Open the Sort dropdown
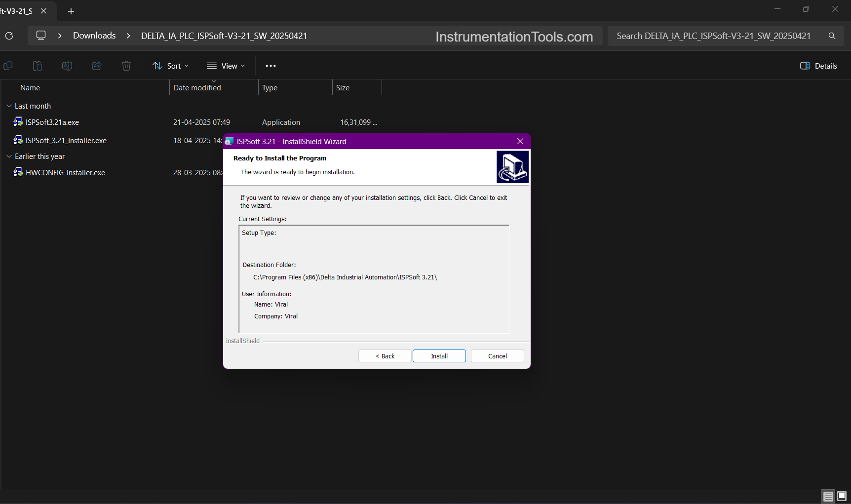 click(171, 66)
